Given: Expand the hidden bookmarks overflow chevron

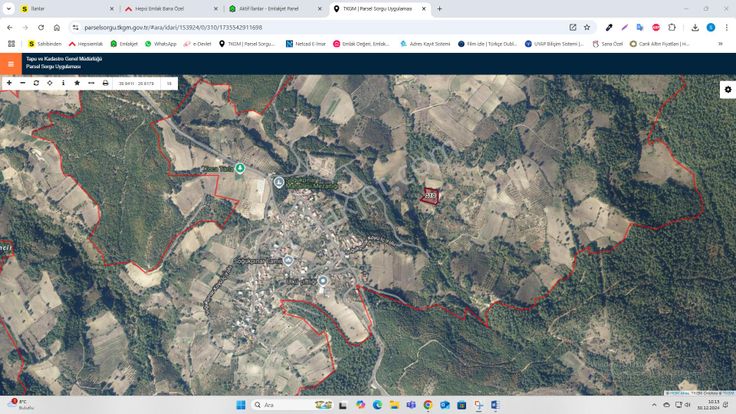Looking at the screenshot, I should [726, 44].
